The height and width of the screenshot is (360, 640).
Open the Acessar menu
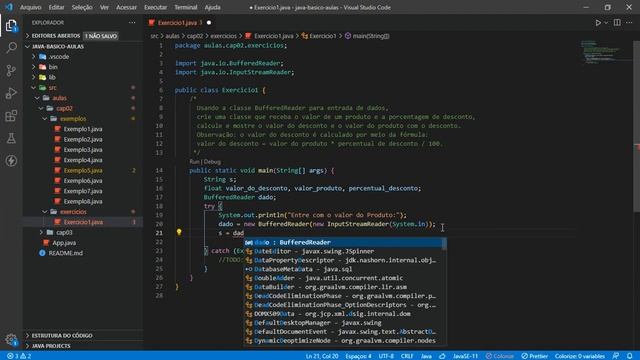tap(127, 7)
